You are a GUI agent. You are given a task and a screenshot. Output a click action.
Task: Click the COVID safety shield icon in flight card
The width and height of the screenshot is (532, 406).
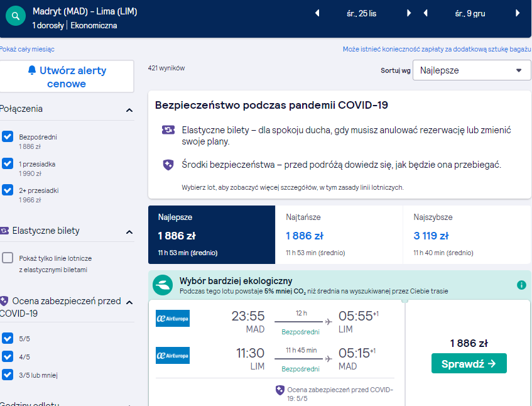tap(280, 390)
